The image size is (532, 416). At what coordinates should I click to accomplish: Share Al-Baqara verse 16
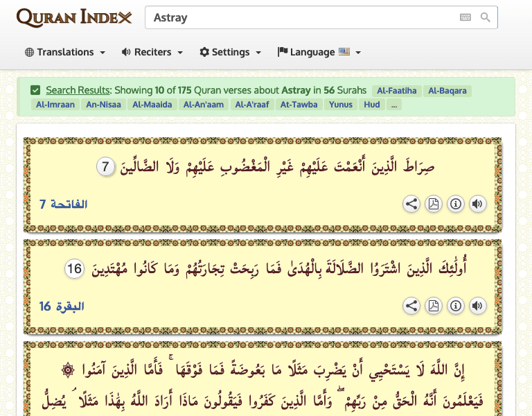[411, 306]
